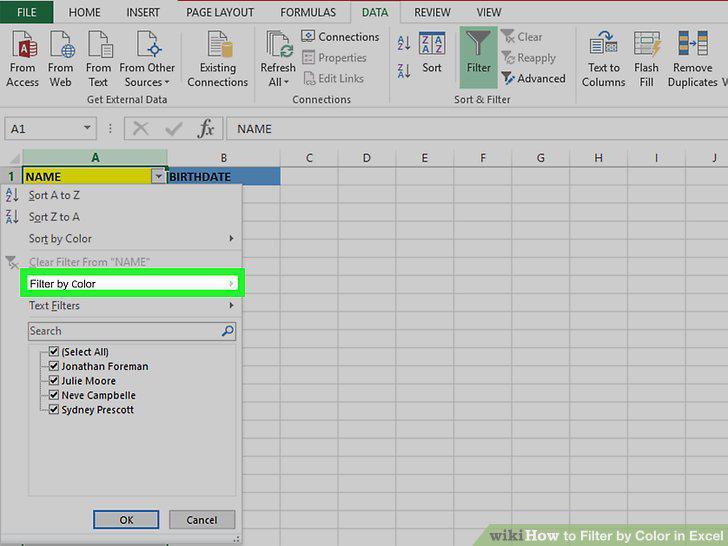The width and height of the screenshot is (728, 546).
Task: Toggle the Filter funnel button
Action: (x=479, y=57)
